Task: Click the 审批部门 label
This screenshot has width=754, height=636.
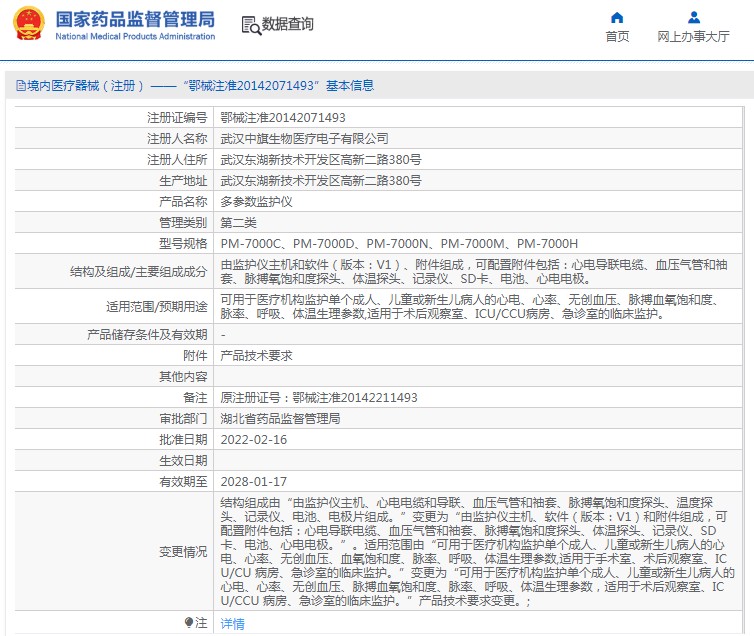Action: [x=183, y=419]
